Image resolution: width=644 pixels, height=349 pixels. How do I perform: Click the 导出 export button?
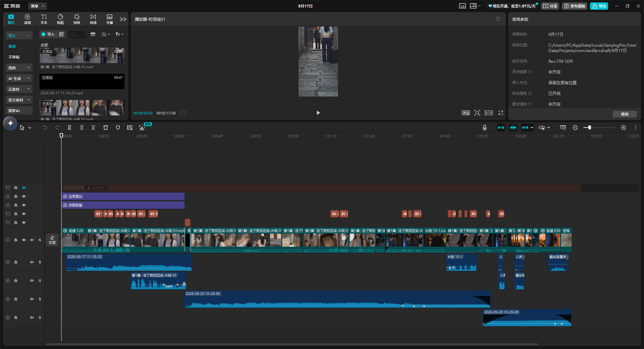599,6
